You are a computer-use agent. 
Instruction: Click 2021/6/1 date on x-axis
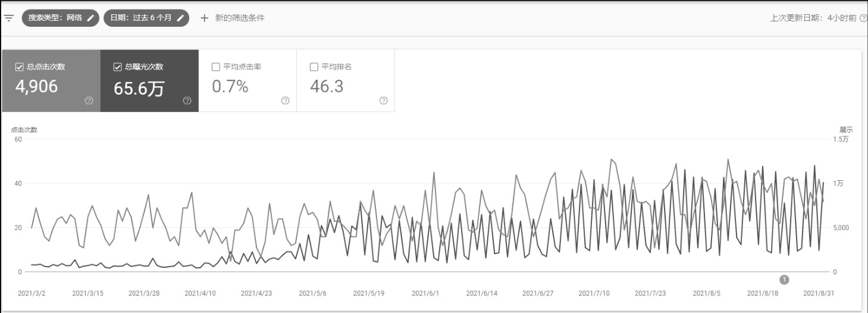[425, 293]
